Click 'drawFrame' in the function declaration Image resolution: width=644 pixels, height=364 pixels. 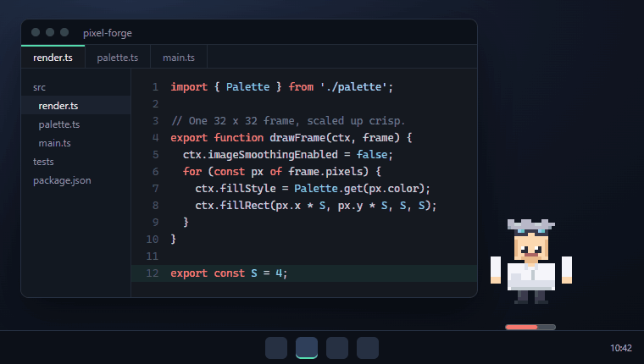coord(297,137)
